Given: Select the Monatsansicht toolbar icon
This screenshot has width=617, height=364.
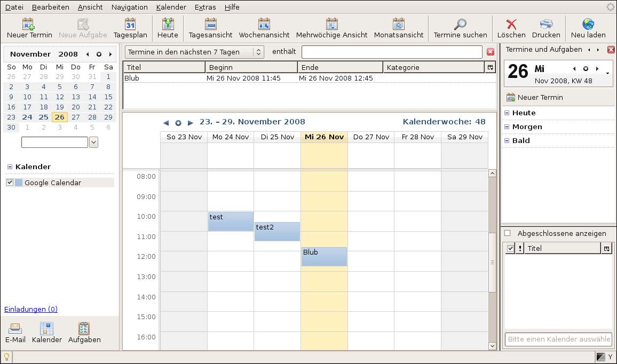Looking at the screenshot, I should click(398, 25).
